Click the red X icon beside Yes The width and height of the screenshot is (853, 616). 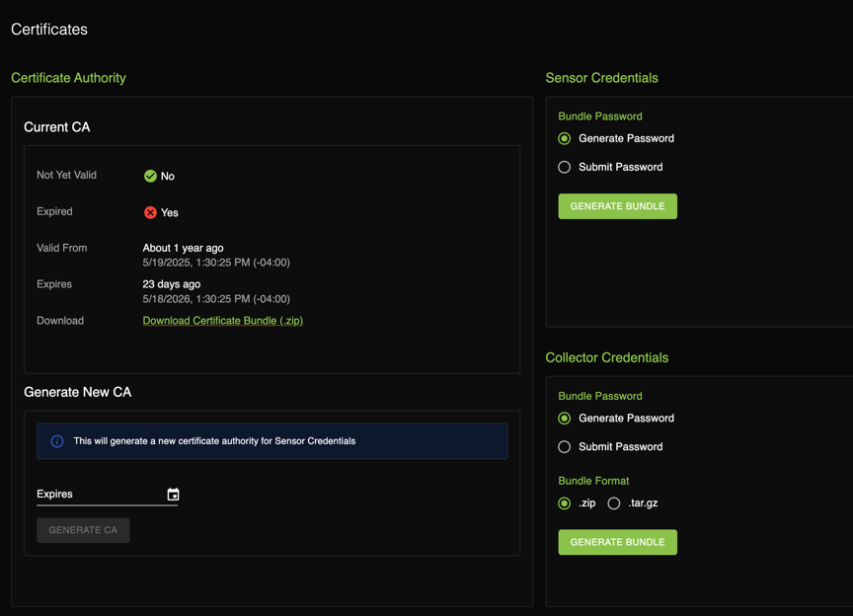coord(150,212)
